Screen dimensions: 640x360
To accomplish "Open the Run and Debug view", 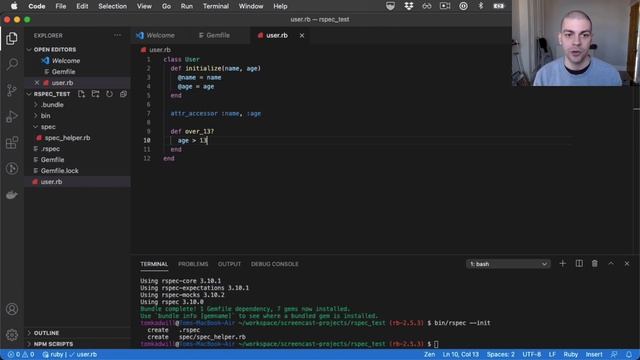I will [x=12, y=117].
